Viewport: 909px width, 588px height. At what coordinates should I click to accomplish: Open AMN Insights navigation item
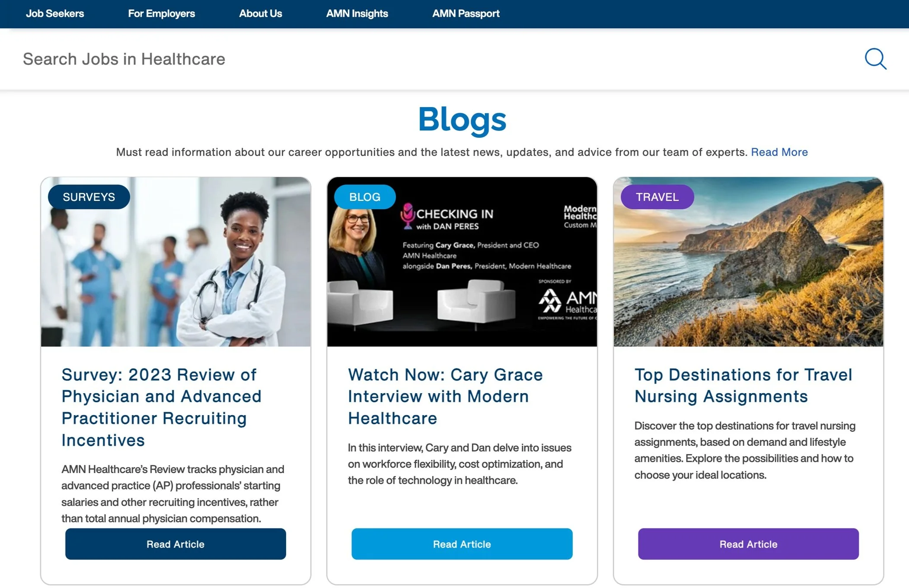coord(357,13)
